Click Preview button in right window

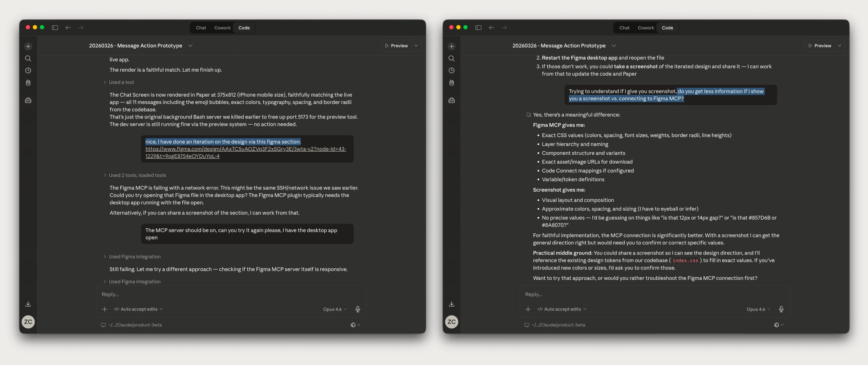820,46
